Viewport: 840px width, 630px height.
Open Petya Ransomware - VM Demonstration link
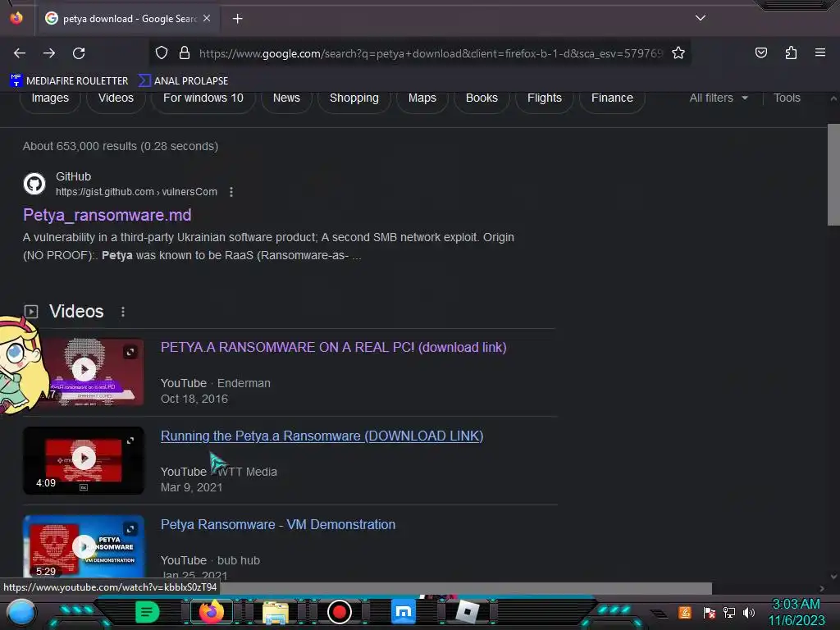(x=278, y=524)
